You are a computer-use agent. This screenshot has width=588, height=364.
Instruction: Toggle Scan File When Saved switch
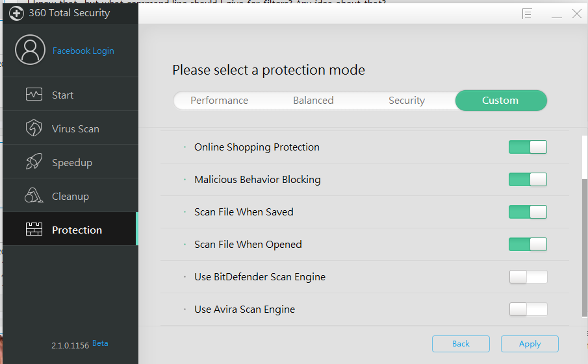click(528, 212)
